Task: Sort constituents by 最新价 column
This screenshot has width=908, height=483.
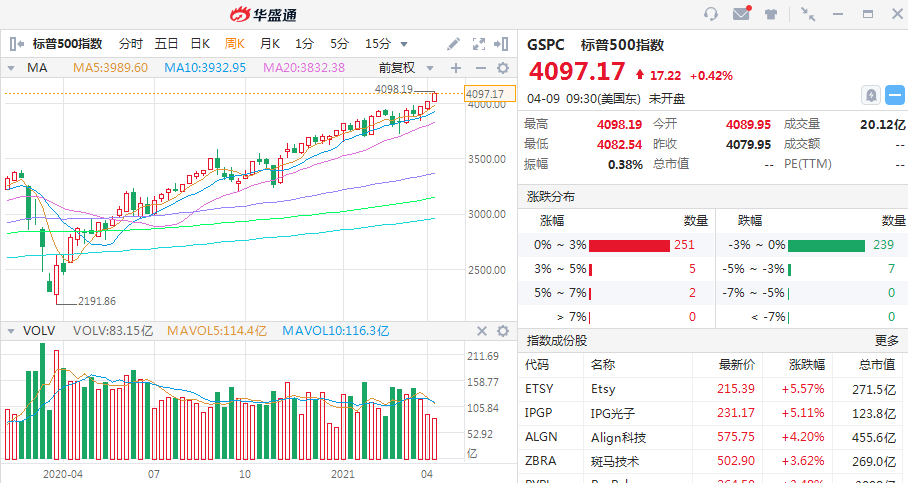Action: (737, 365)
